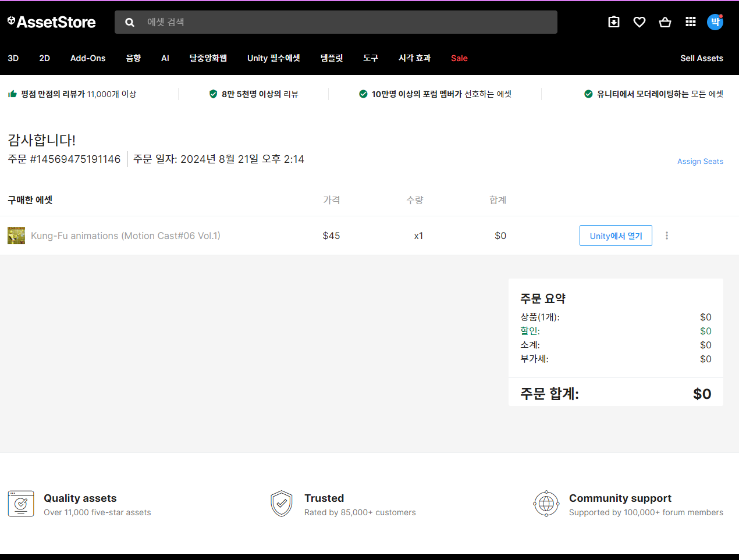Open the 도구 category menu
Screen dimensions: 739x560
click(x=371, y=58)
